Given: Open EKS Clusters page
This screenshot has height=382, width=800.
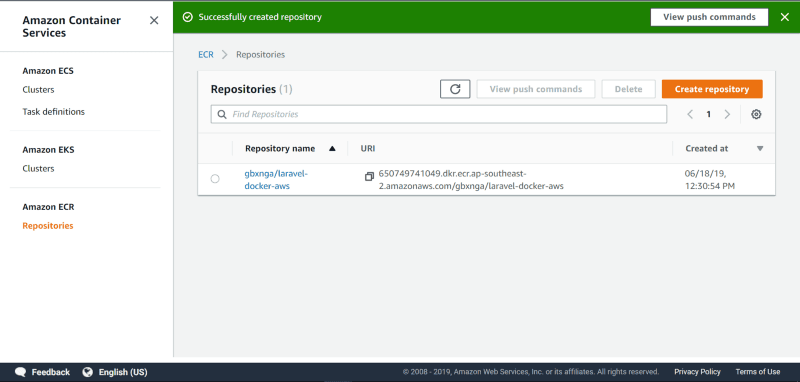Looking at the screenshot, I should pyautogui.click(x=38, y=168).
